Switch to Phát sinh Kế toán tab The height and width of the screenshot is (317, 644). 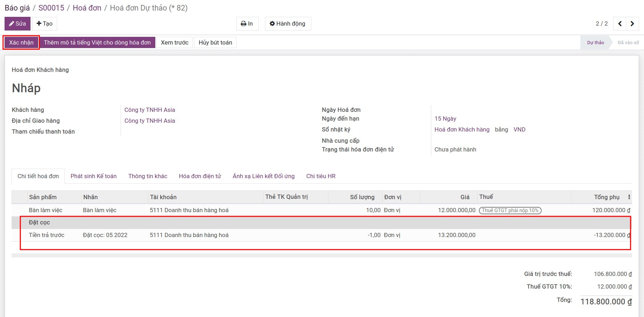[94, 176]
